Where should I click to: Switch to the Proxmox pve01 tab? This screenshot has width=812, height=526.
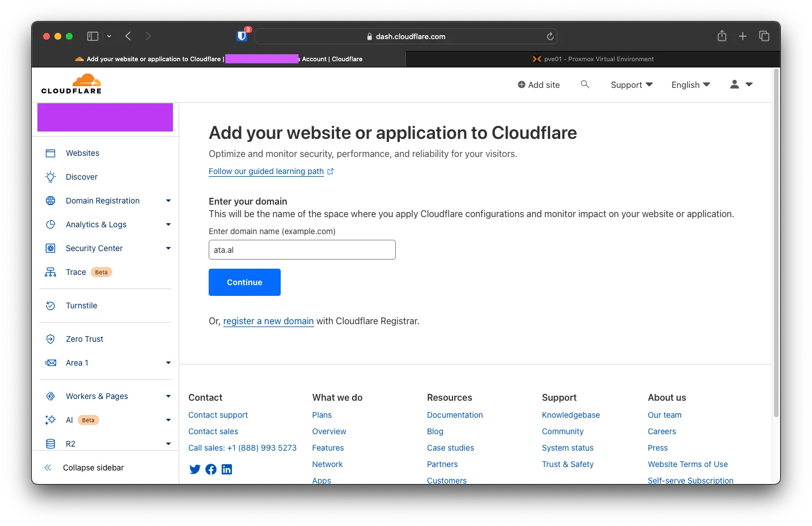point(593,59)
